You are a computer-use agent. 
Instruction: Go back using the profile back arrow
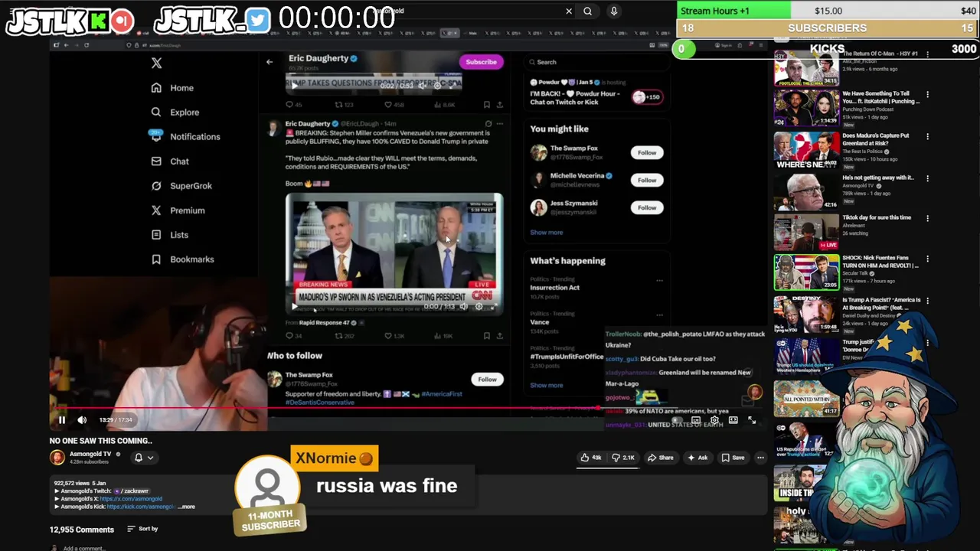pos(269,61)
